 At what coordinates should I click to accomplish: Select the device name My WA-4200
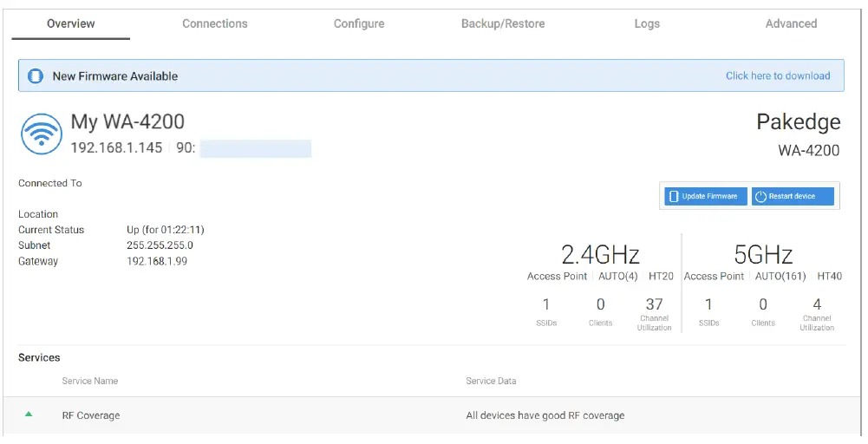click(x=127, y=121)
